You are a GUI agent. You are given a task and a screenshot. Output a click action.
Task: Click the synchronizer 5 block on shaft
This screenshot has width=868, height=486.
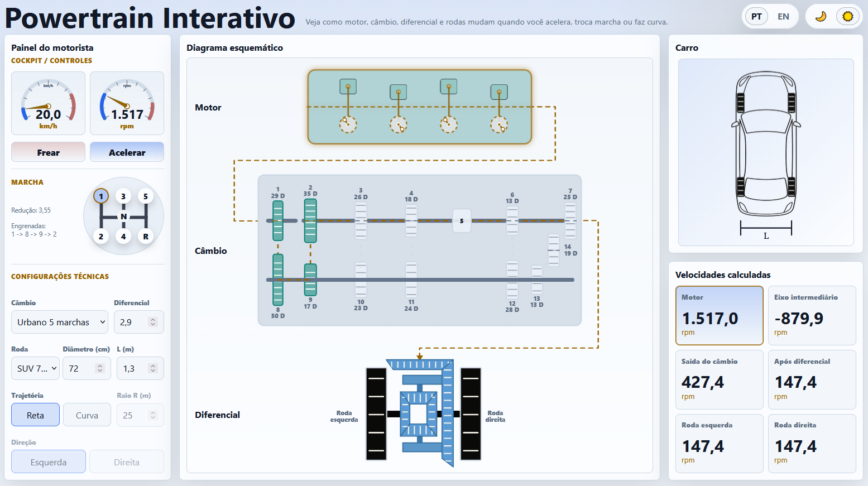click(462, 221)
